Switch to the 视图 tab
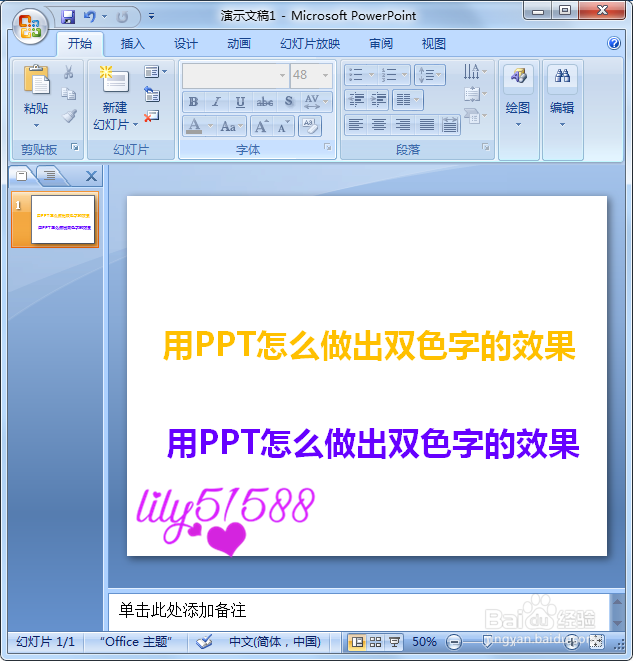633x661 pixels. pyautogui.click(x=434, y=43)
